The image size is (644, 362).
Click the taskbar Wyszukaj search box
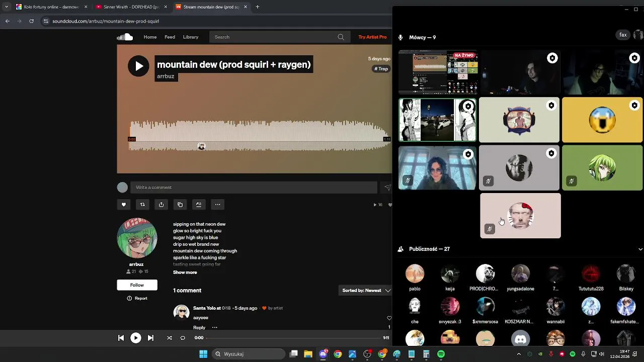pyautogui.click(x=248, y=354)
